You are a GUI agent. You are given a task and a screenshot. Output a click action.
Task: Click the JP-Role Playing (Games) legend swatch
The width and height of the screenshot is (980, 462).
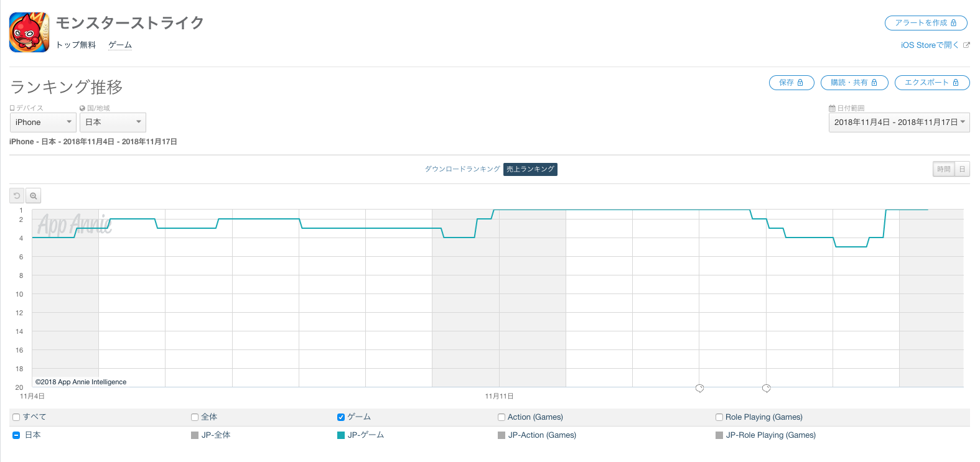pos(719,435)
